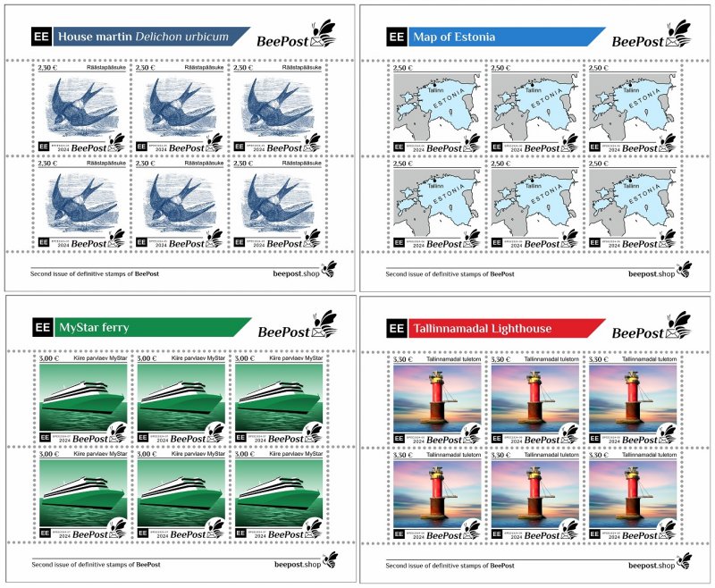This screenshot has height=588, width=715.
Task: Open beepost.shop link on Map of Estonia sheet
Action: click(x=652, y=274)
